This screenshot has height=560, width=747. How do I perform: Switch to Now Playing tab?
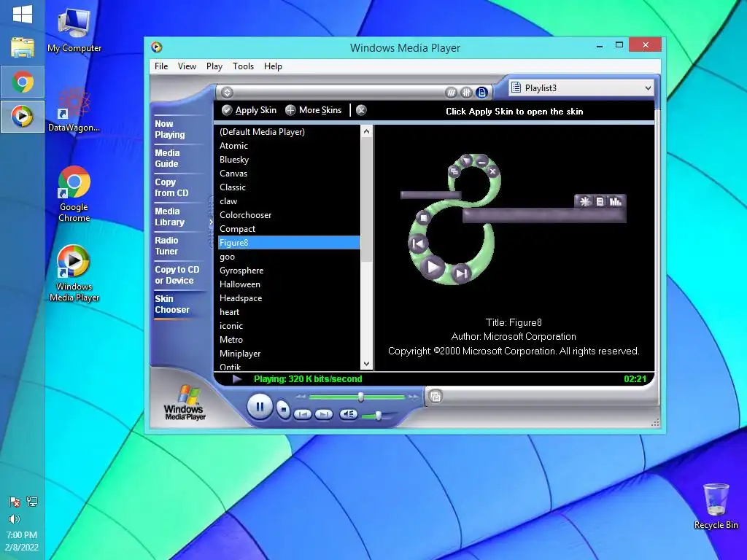pos(170,129)
